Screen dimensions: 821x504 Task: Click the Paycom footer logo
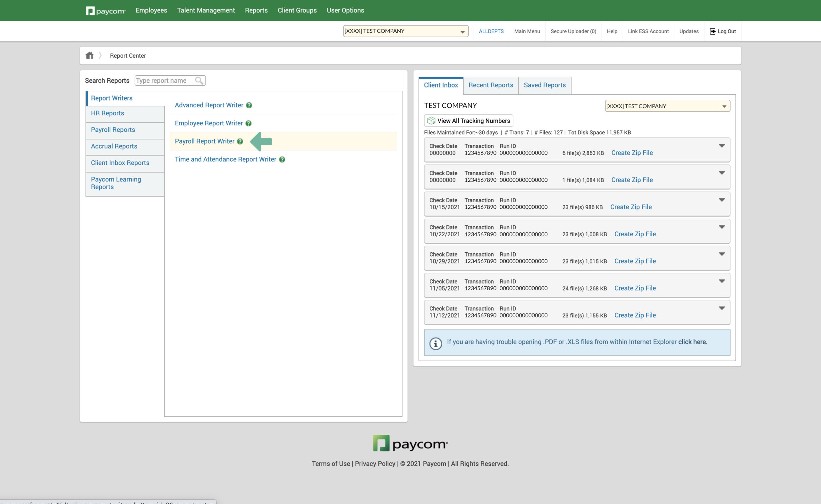pos(410,443)
